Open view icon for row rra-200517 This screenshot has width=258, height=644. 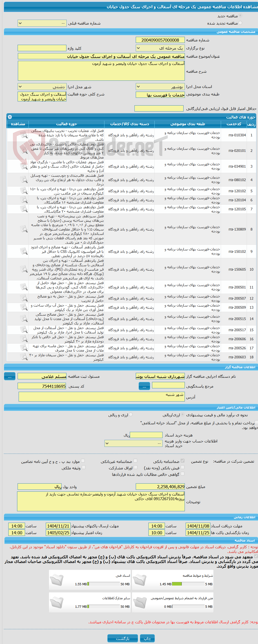24,330
